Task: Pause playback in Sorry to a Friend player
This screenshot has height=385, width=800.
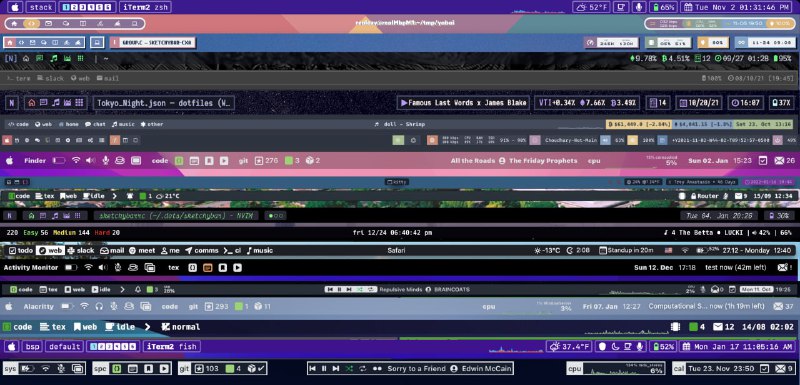Action: click(x=324, y=368)
